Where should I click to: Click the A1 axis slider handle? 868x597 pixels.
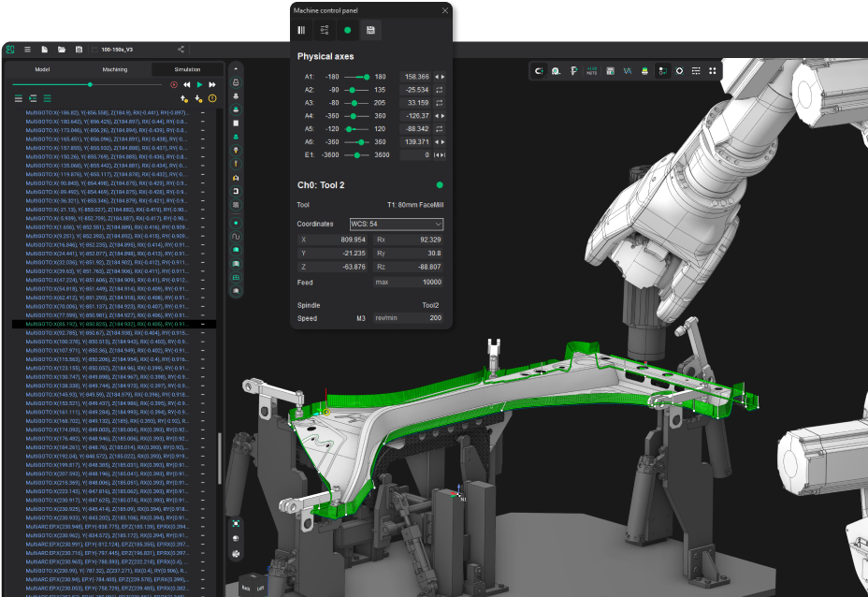point(367,77)
